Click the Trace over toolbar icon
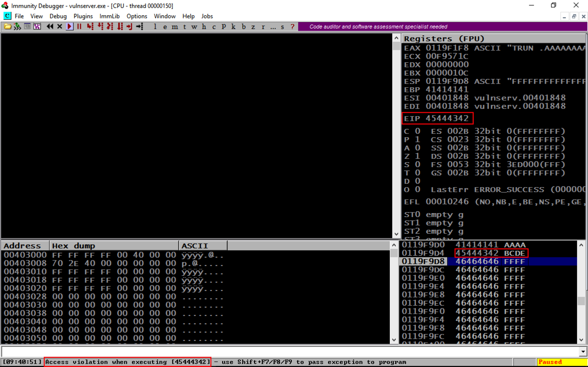The height and width of the screenshot is (367, 588). point(120,26)
